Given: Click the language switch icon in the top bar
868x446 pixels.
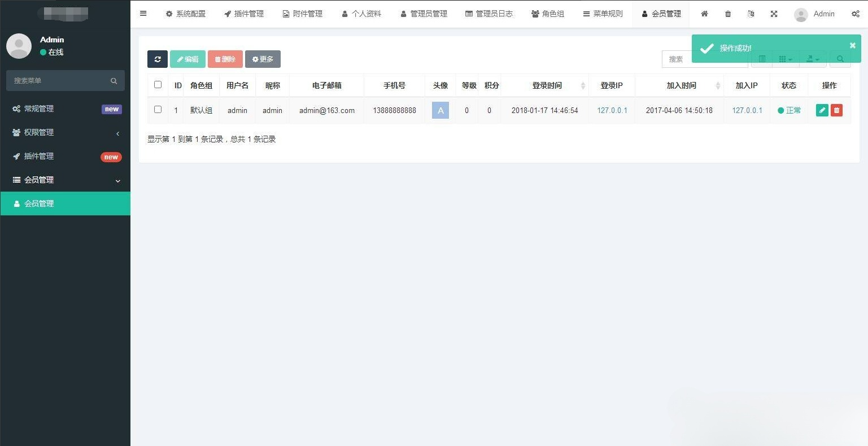Looking at the screenshot, I should 751,14.
